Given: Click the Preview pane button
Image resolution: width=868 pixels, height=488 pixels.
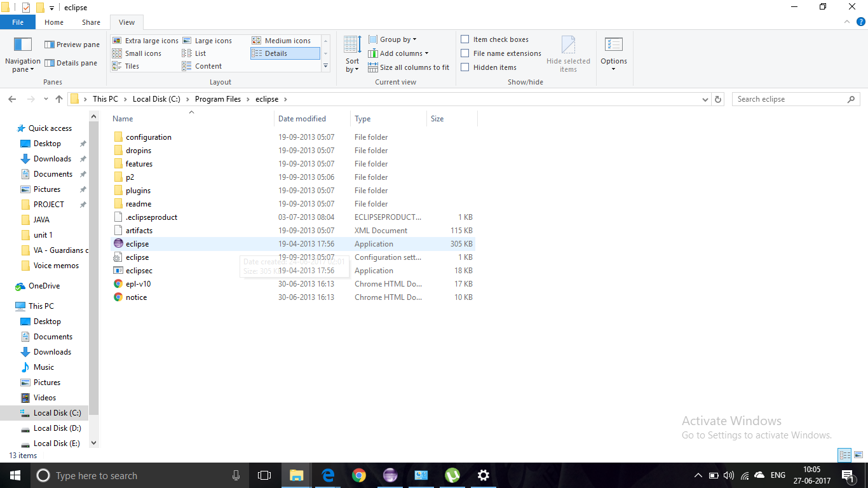Looking at the screenshot, I should click(72, 44).
